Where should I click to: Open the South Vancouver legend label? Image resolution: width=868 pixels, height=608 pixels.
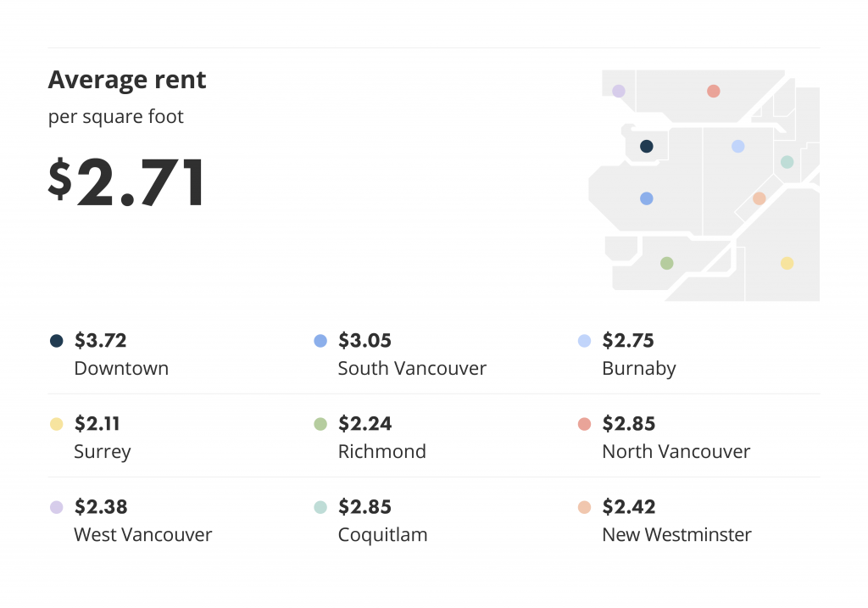pos(413,368)
